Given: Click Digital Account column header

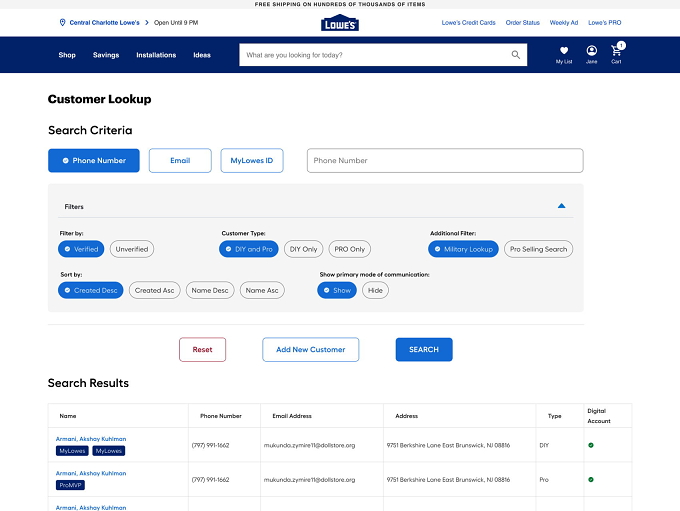Looking at the screenshot, I should [599, 416].
